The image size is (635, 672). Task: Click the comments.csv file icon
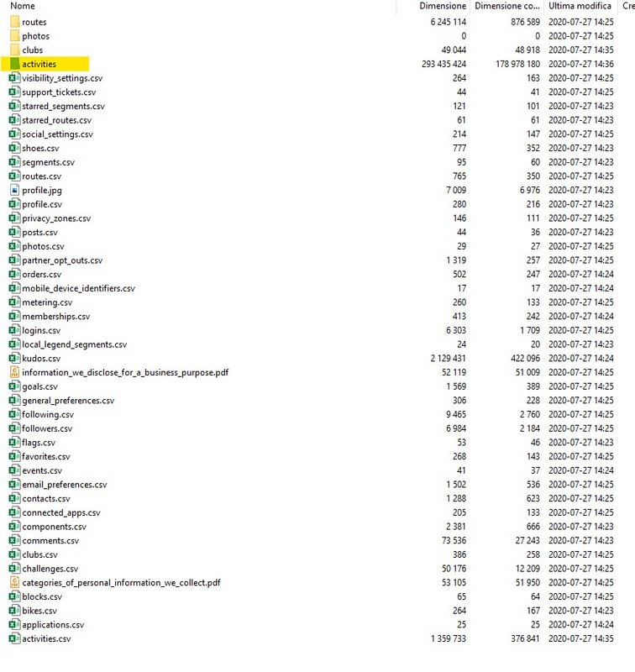click(x=14, y=540)
